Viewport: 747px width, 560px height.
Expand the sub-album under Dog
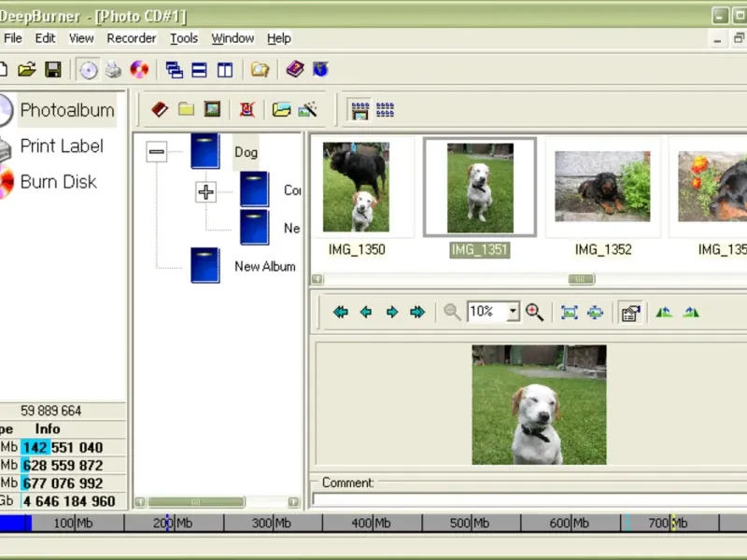point(205,192)
